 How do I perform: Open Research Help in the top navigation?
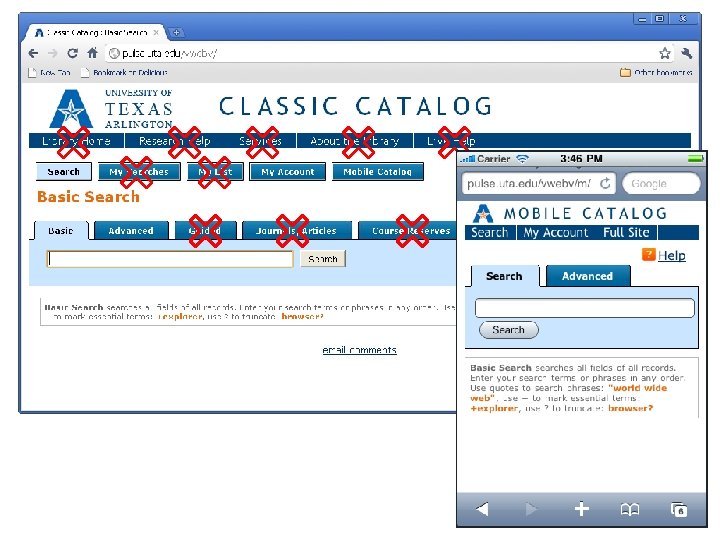point(175,141)
